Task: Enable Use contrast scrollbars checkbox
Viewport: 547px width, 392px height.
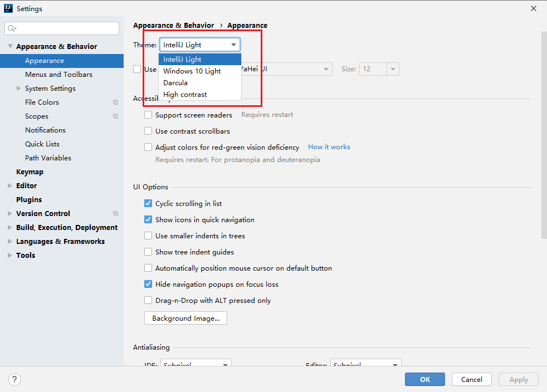Action: click(x=148, y=131)
